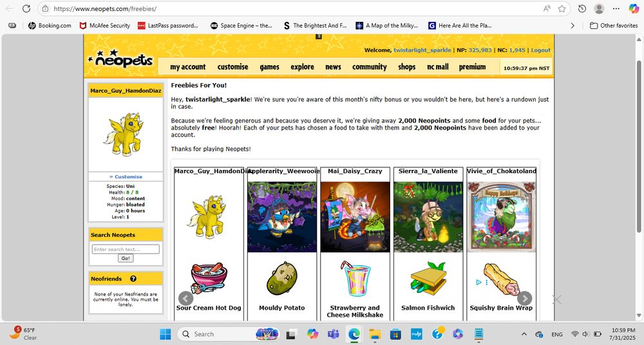Open the Windows Start menu
This screenshot has height=345, width=644.
[166, 334]
